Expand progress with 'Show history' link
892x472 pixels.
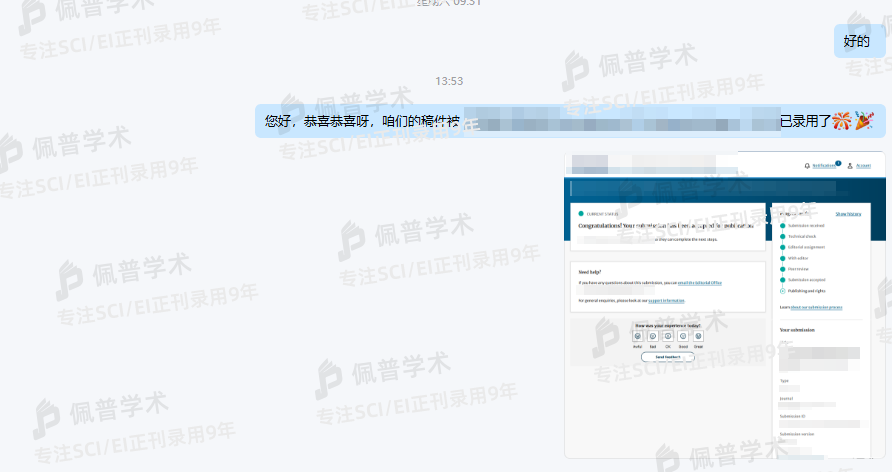click(847, 214)
